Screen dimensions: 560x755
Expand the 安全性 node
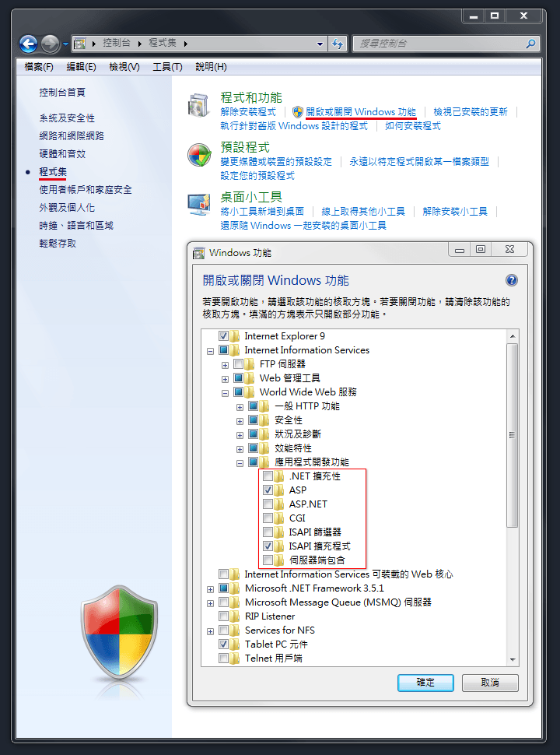[240, 421]
